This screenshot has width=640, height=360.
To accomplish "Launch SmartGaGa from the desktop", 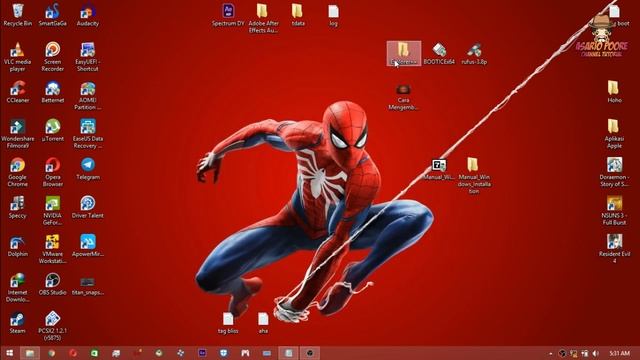I will coord(53,15).
